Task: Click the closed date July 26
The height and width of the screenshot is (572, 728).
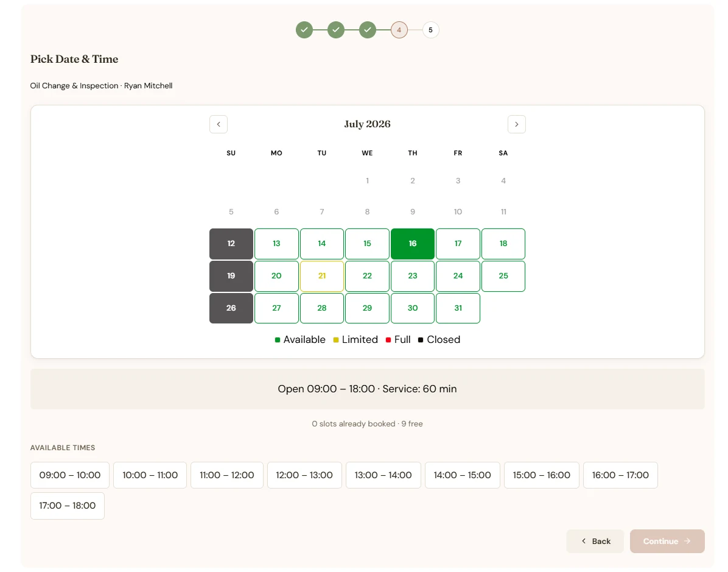Action: pyautogui.click(x=231, y=308)
